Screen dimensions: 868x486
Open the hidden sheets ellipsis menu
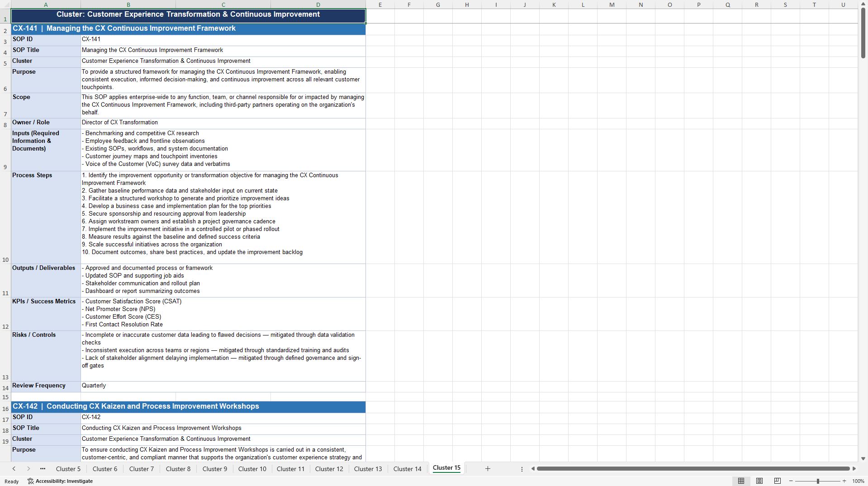[x=43, y=469]
